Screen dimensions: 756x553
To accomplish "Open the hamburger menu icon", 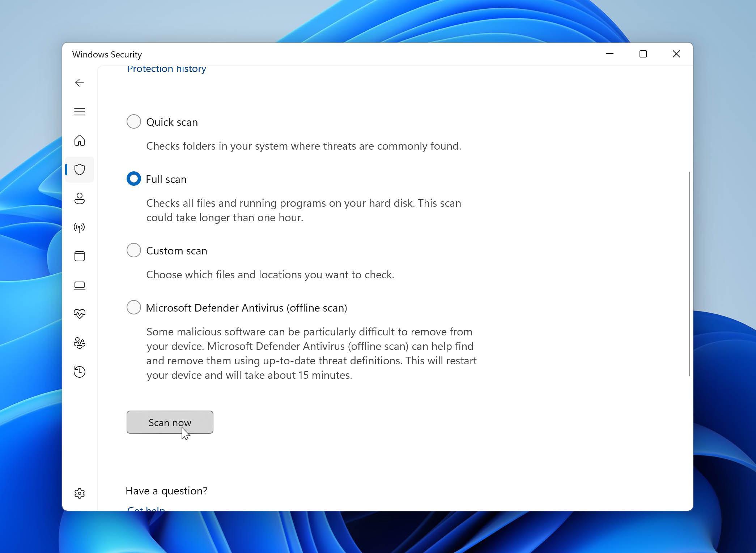I will point(80,111).
